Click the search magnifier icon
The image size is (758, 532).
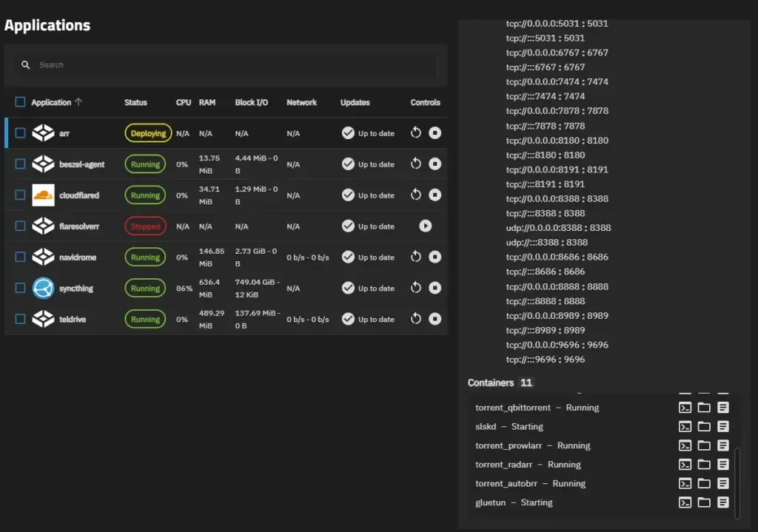(26, 65)
